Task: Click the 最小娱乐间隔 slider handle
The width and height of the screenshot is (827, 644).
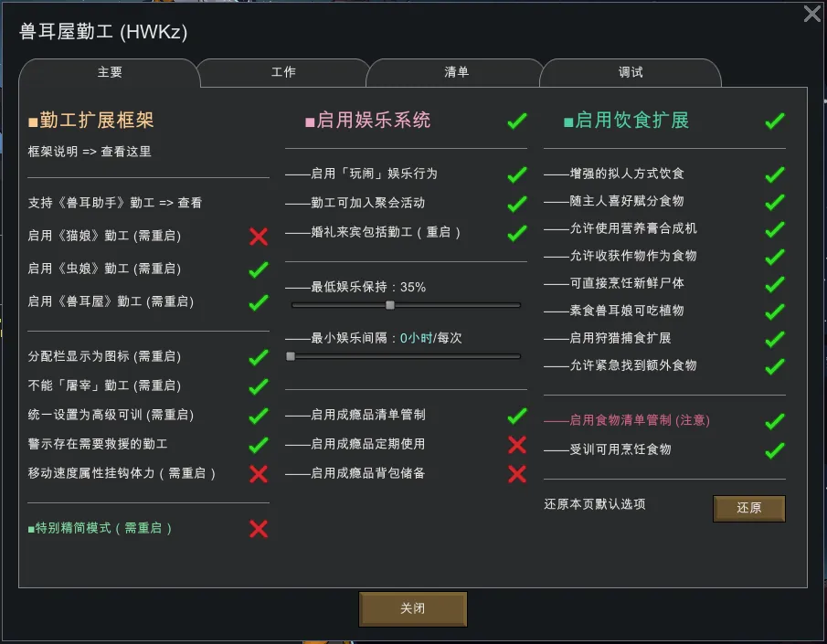Action: click(x=291, y=356)
